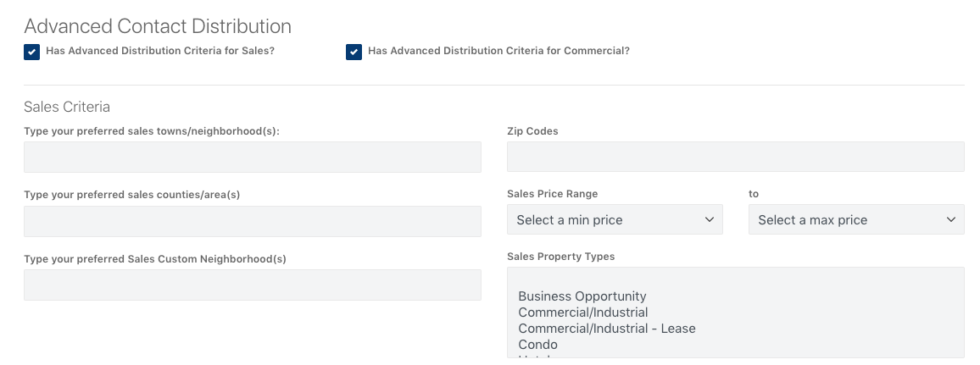Select the plain "Commercial/Industrial" property type option
Image resolution: width=980 pixels, height=365 pixels.
[582, 312]
